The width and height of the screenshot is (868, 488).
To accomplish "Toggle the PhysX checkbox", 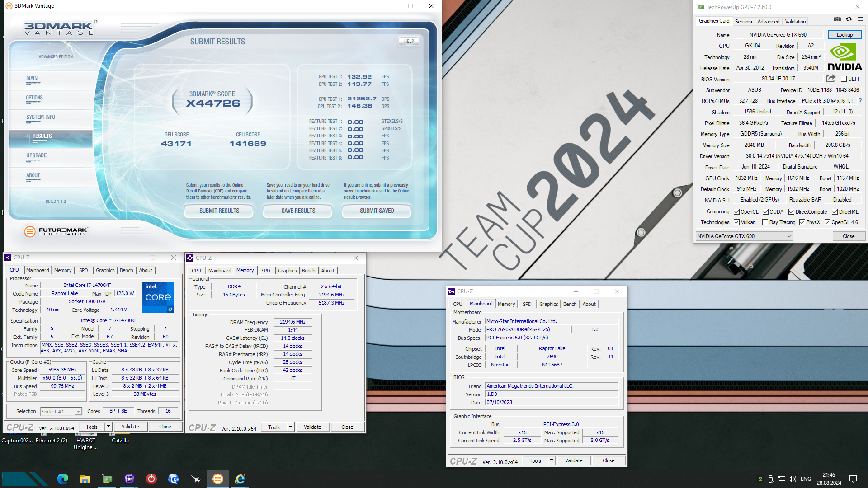I will coord(802,222).
